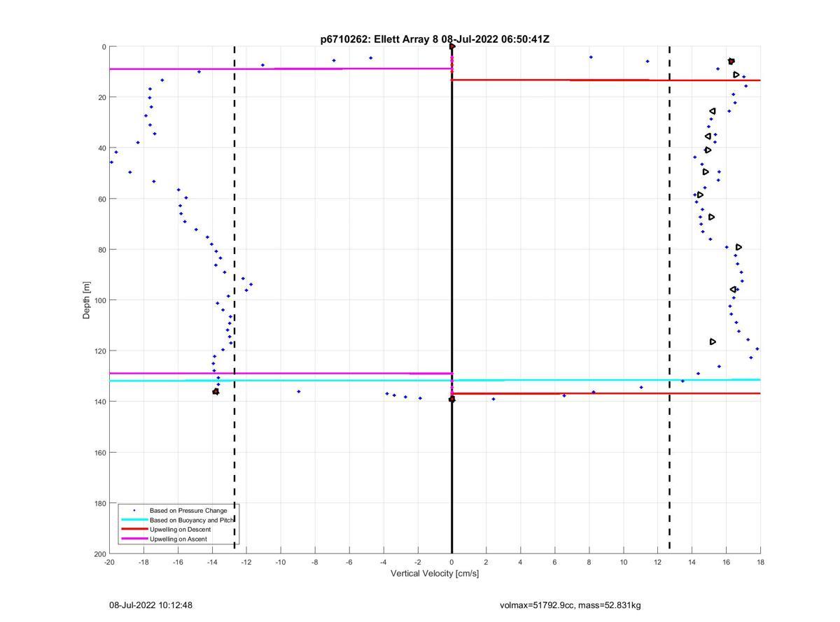This screenshot has width=840, height=622.
Task: Click the triangle marker near 96 m depth
Action: tap(734, 290)
